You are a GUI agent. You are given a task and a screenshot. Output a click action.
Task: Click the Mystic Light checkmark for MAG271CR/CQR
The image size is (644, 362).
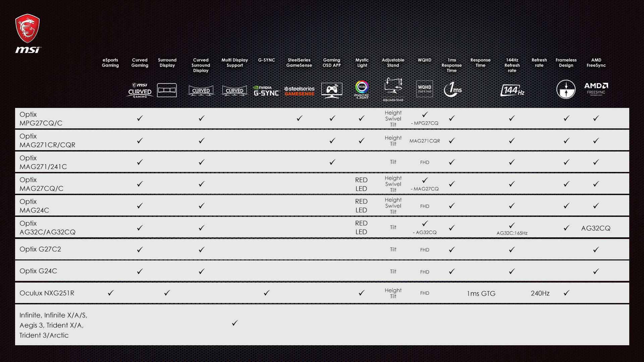point(362,140)
